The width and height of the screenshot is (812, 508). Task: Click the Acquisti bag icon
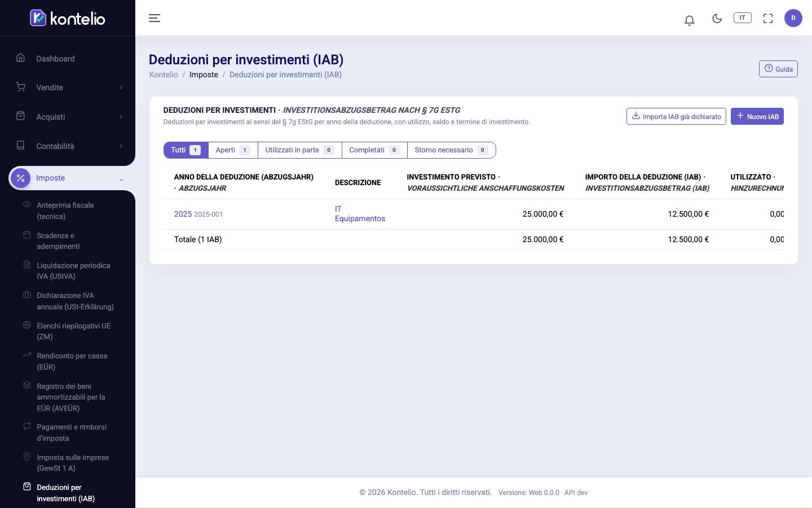[20, 116]
